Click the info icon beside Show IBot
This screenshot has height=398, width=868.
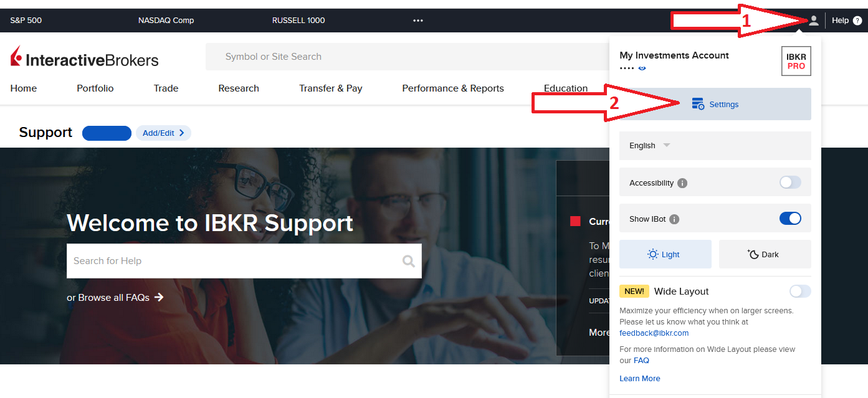(674, 219)
